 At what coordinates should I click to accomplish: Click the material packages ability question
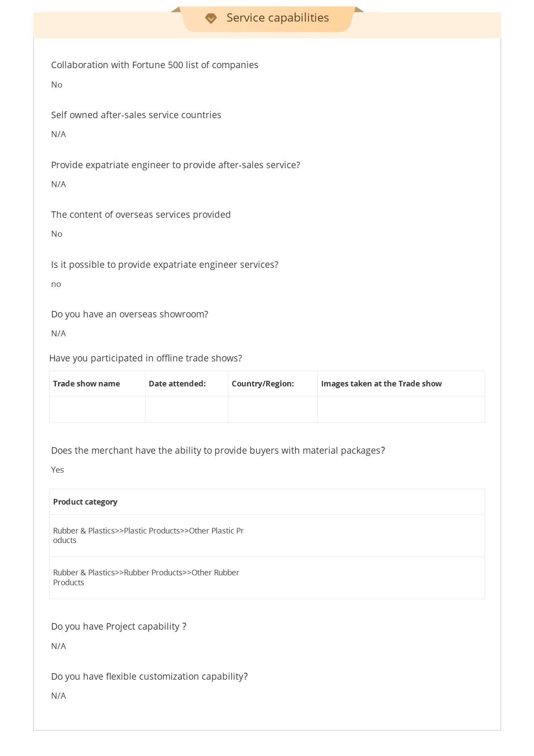point(218,451)
